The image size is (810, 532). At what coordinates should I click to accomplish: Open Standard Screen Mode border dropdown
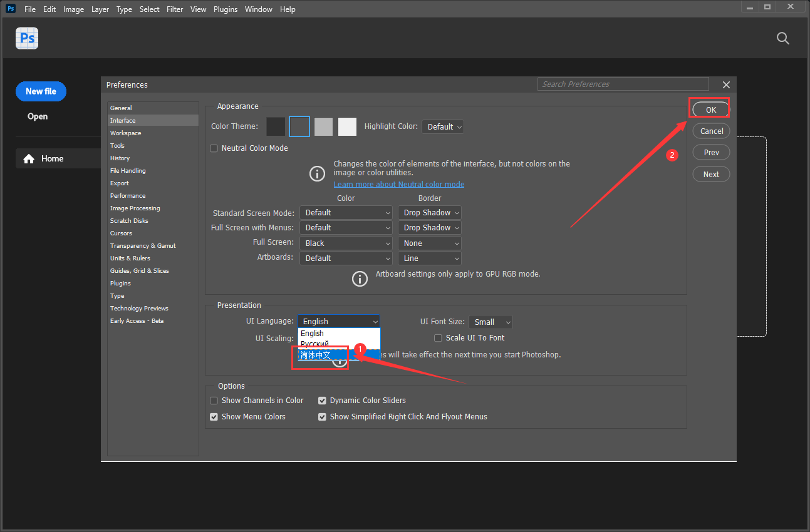(x=430, y=213)
